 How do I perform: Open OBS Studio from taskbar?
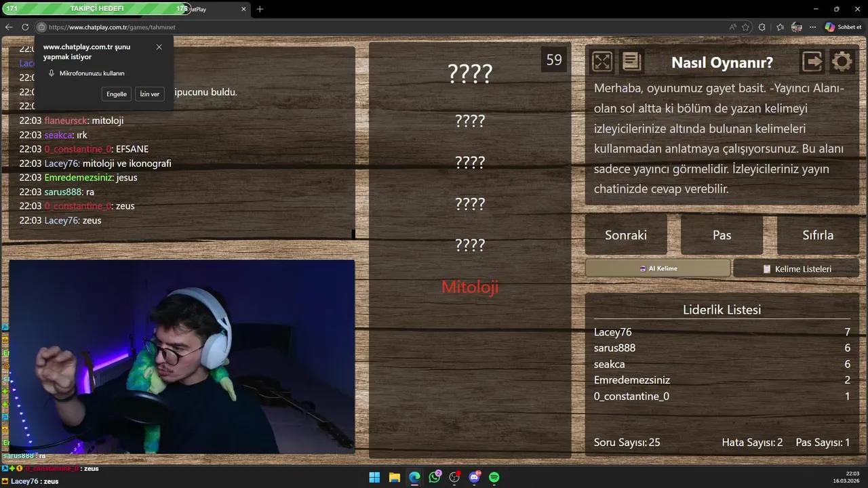pos(454,477)
